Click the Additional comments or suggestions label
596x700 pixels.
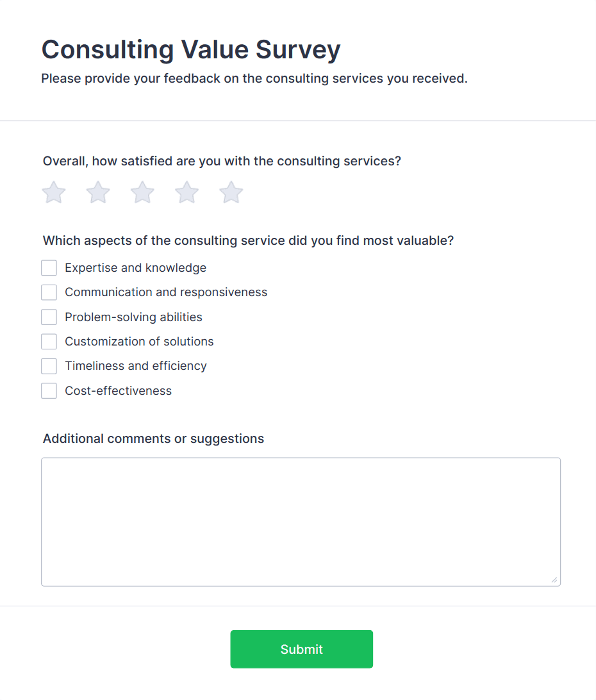153,438
